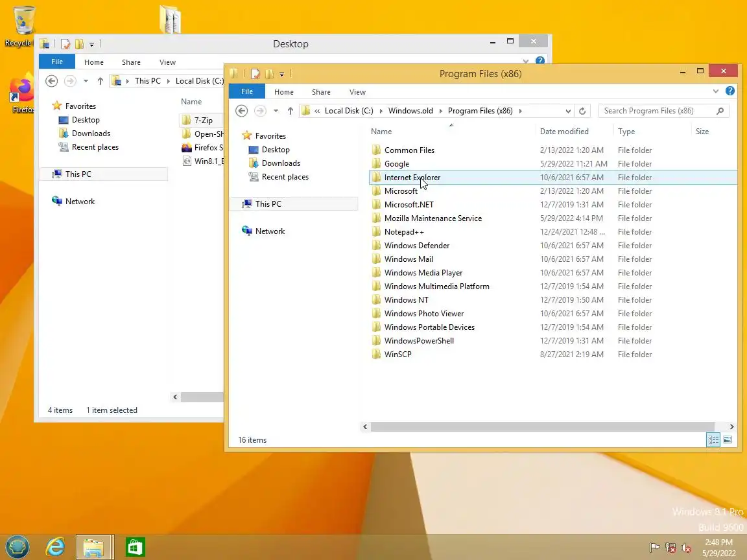
Task: Go up one level in Program Files window
Action: click(290, 111)
